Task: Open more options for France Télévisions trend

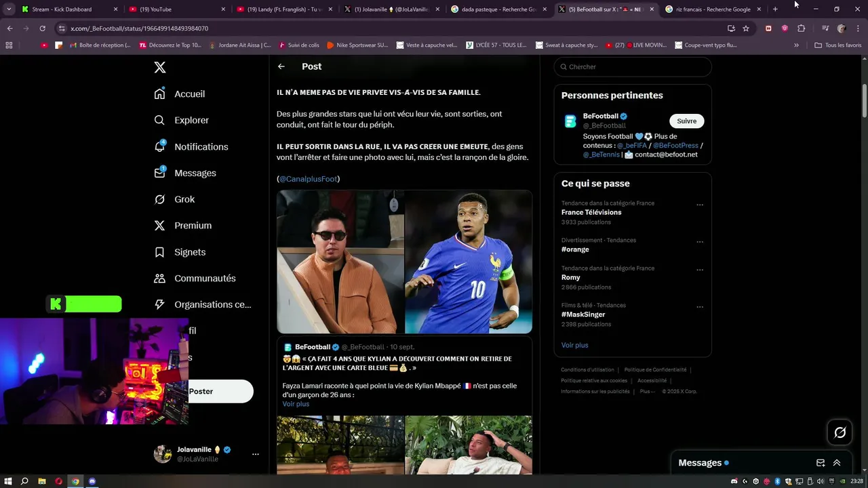Action: (x=700, y=205)
